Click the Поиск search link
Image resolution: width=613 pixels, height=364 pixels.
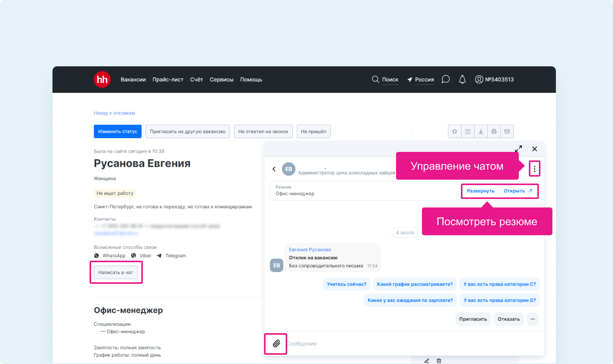tap(390, 80)
